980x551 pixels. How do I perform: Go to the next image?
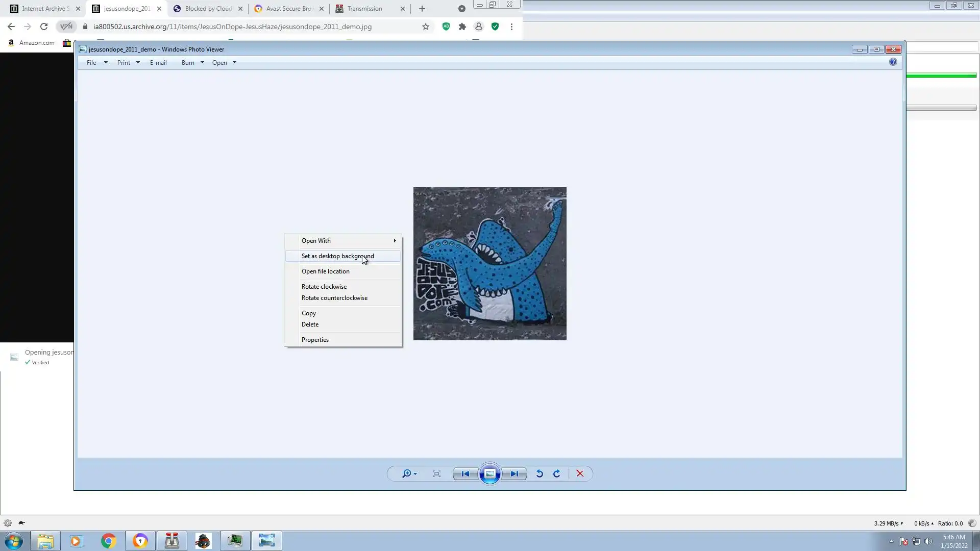coord(514,474)
